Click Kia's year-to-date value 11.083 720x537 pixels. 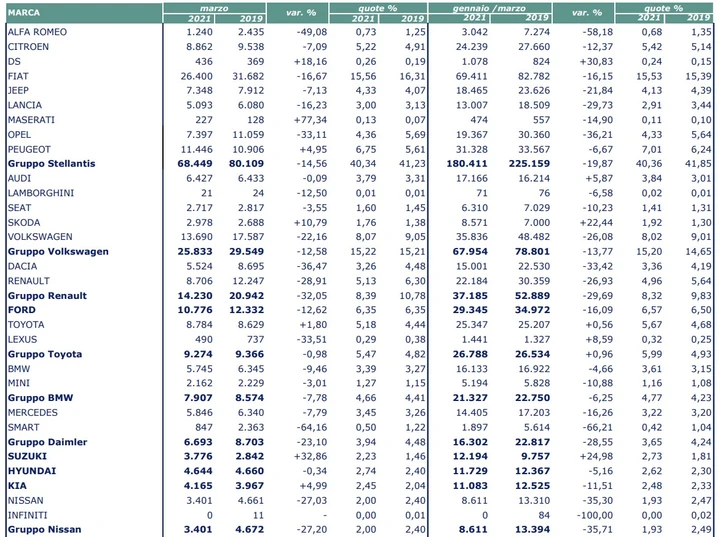[x=470, y=486]
